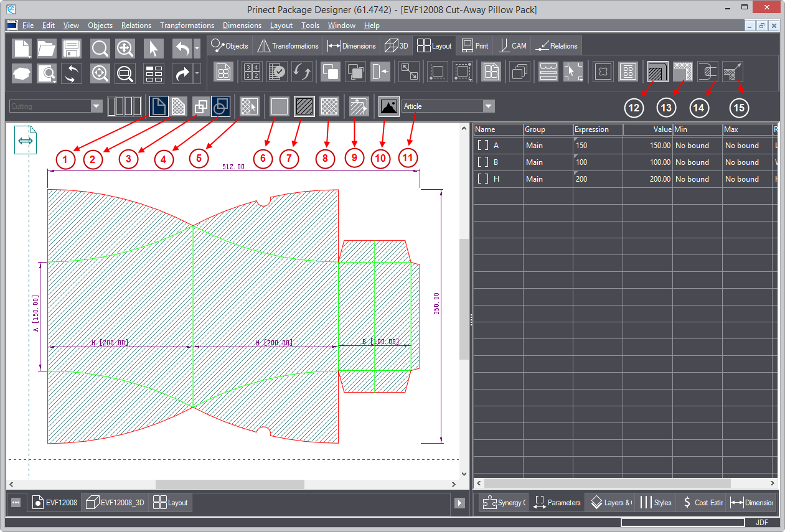Click the parameters table horizontal scrollbar
Image resolution: width=785 pixels, height=532 pixels.
[607, 483]
